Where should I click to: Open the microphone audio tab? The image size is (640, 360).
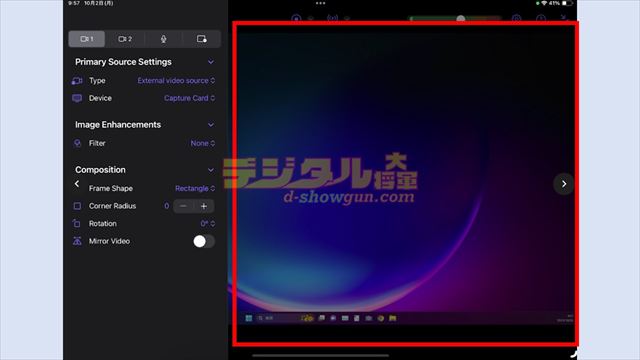tap(163, 39)
